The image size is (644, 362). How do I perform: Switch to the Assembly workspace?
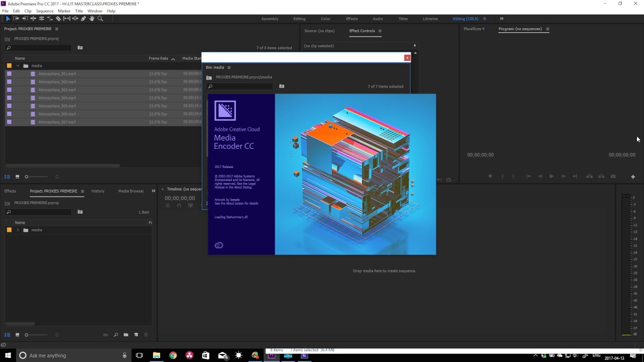click(x=270, y=19)
